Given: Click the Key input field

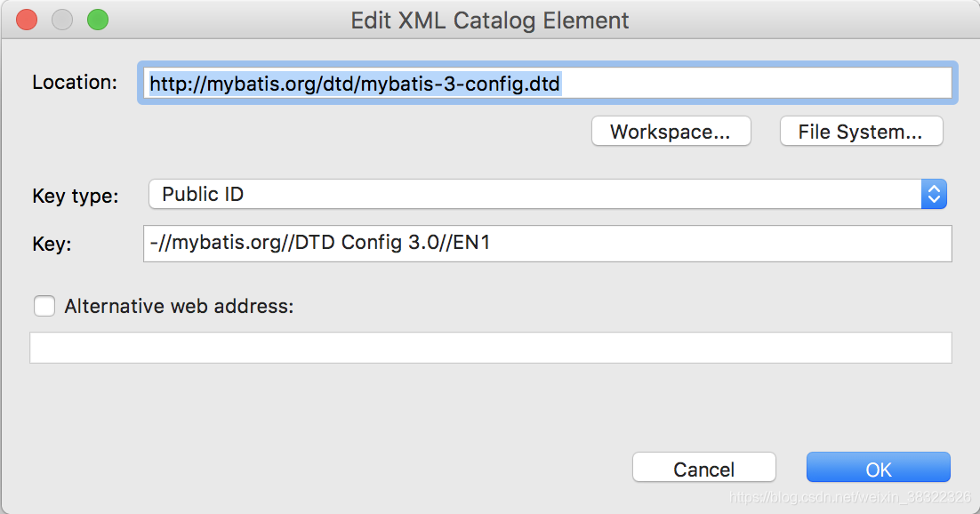Looking at the screenshot, I should (548, 244).
